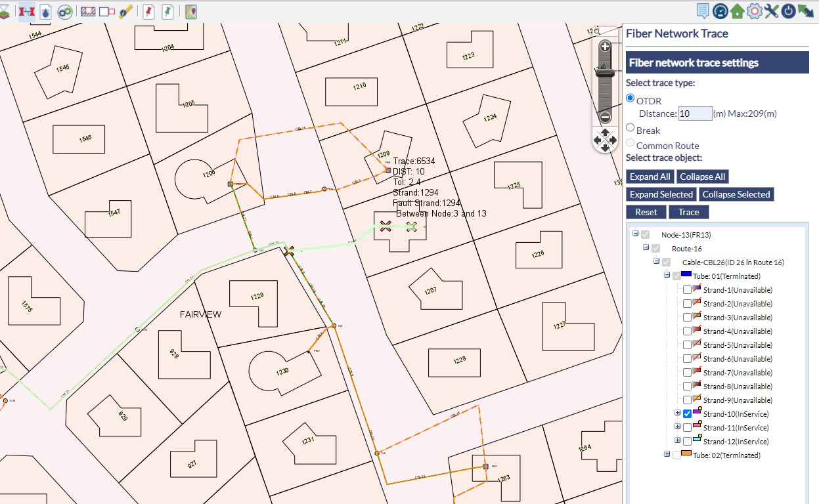Viewport: 819px width, 504px height.
Task: Collapse the Node-13(FR13) tree node
Action: (636, 234)
